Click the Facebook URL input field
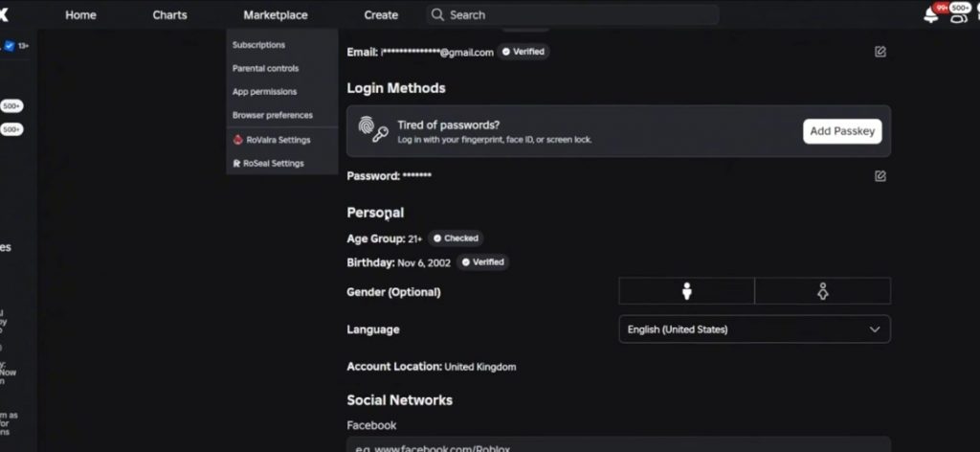980x452 pixels. [x=619, y=445]
